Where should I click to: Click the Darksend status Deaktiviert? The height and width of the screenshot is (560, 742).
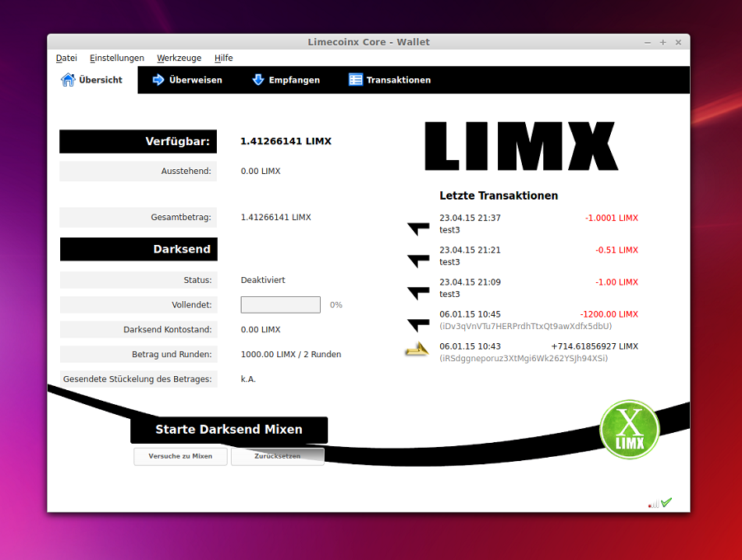pos(263,280)
